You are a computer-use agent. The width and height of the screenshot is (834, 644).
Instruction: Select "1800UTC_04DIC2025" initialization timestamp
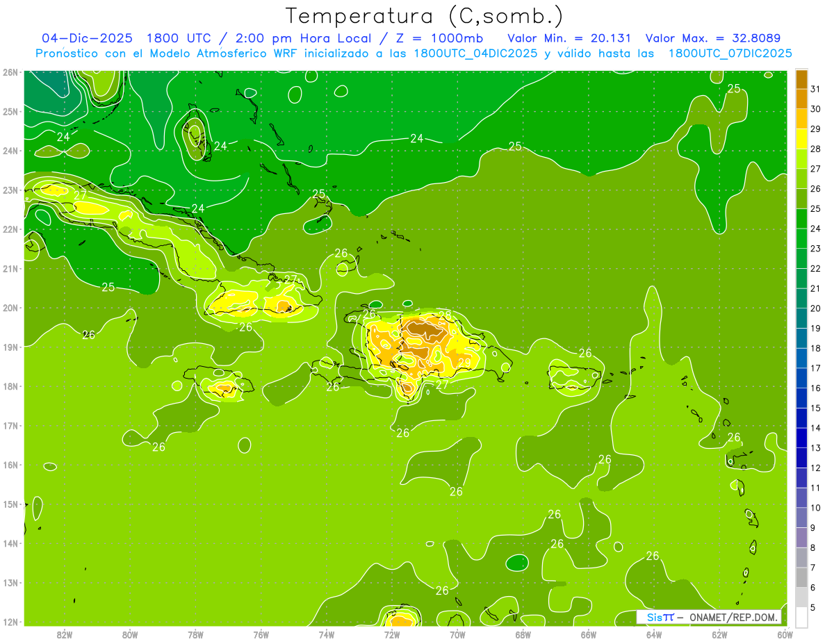(475, 53)
